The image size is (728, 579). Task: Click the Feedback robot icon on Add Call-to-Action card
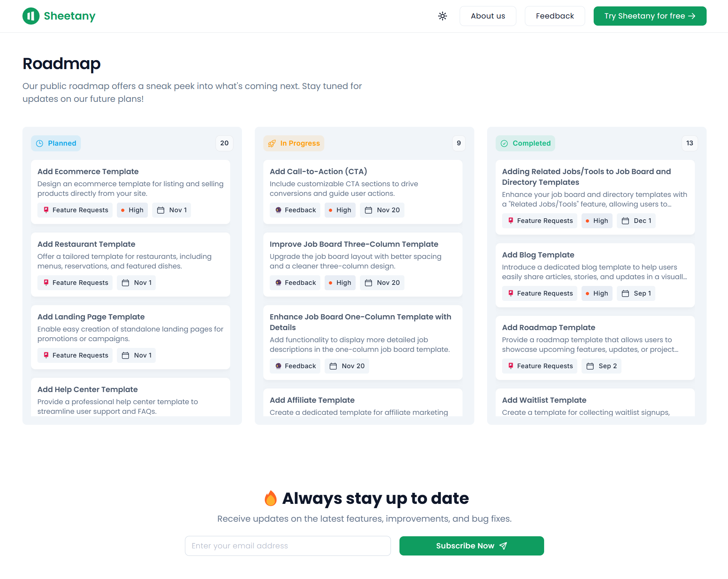click(278, 210)
